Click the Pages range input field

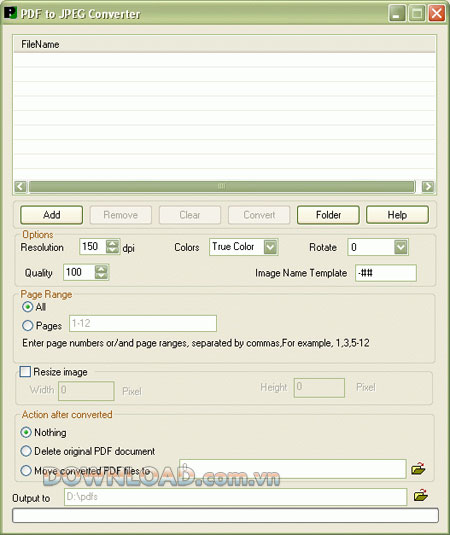[143, 323]
